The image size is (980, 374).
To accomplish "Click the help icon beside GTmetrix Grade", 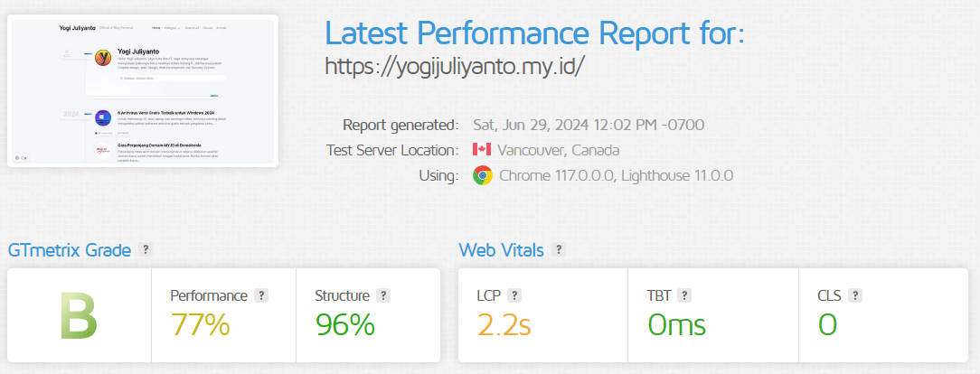I will pos(145,249).
